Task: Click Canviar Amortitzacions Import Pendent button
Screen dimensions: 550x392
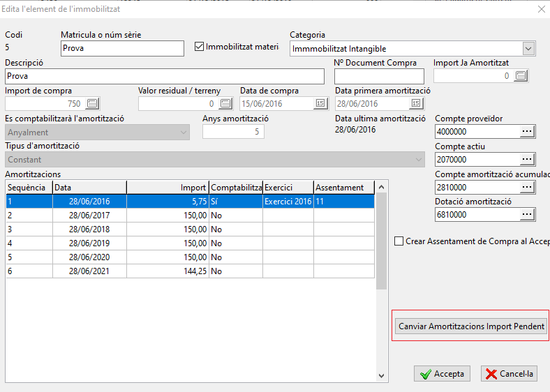Action: pos(471,326)
